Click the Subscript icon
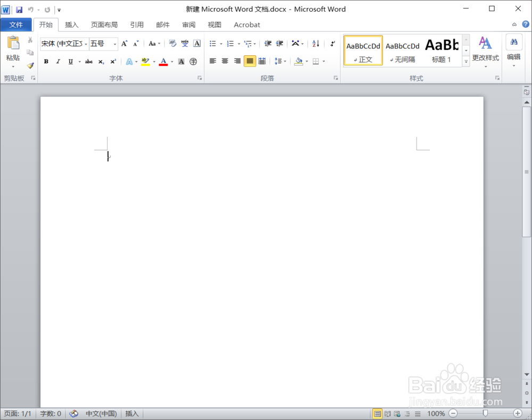Screen dimensions: 532x420 tap(101, 61)
